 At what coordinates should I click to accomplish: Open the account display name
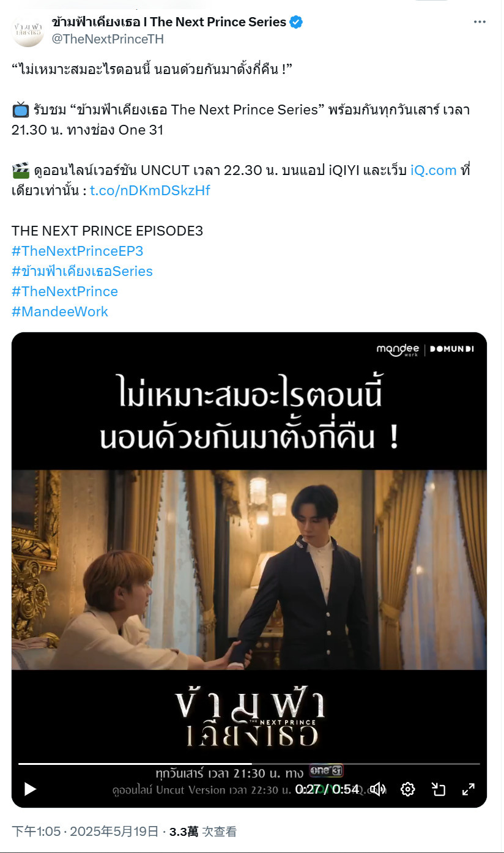tap(169, 22)
